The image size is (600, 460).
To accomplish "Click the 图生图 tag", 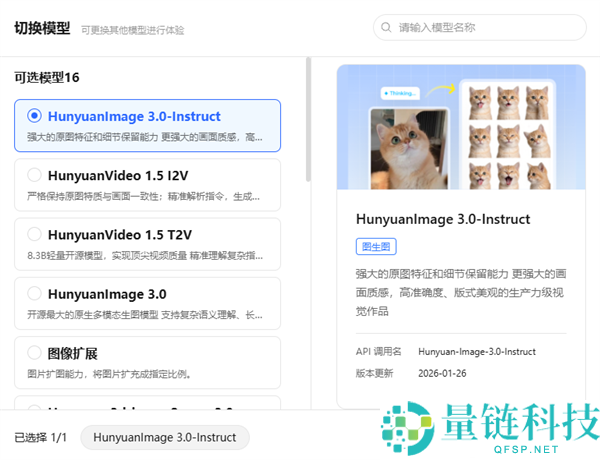I will click(x=376, y=246).
